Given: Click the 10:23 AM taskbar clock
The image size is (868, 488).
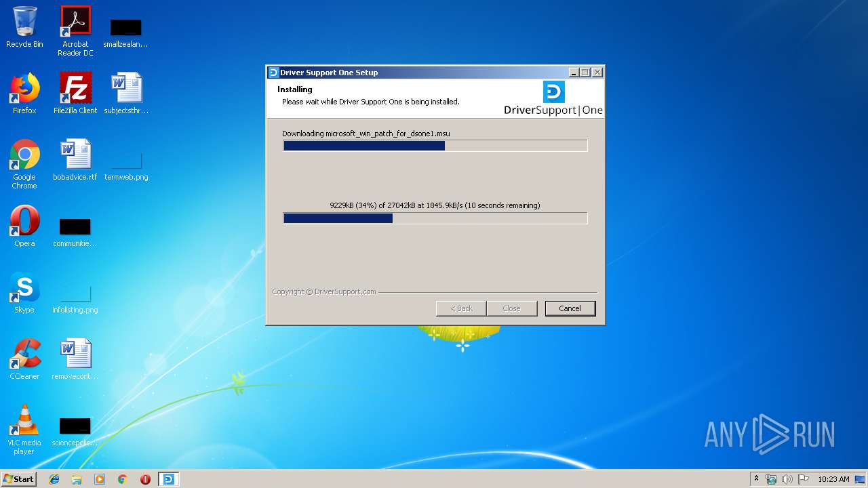Looking at the screenshot, I should pyautogui.click(x=833, y=479).
